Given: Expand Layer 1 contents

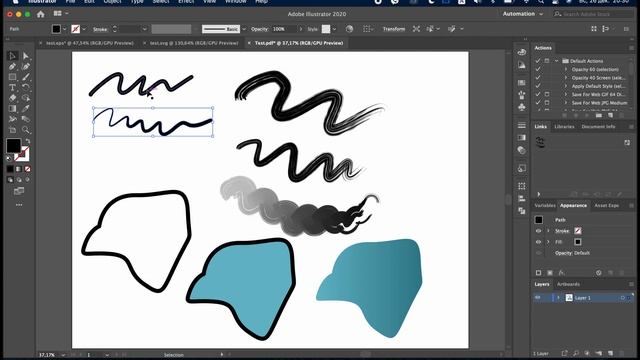Looking at the screenshot, I should pos(559,298).
